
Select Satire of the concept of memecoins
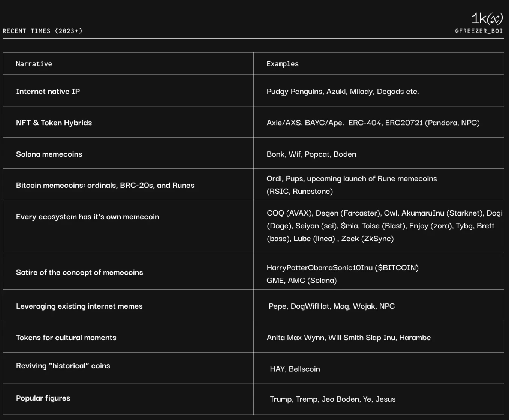[x=79, y=272]
